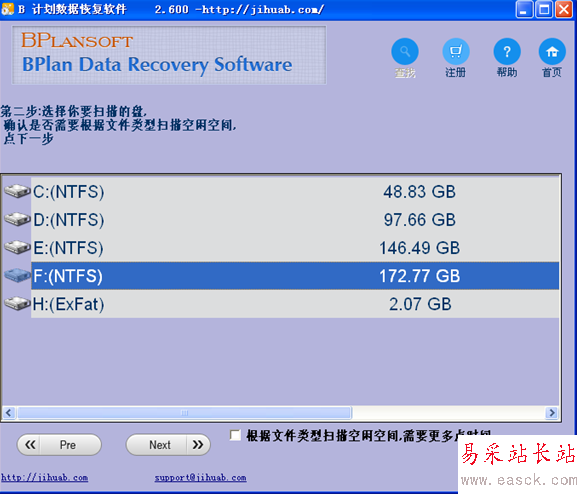
Task: Click the 172.77 GB size value
Action: coord(419,276)
